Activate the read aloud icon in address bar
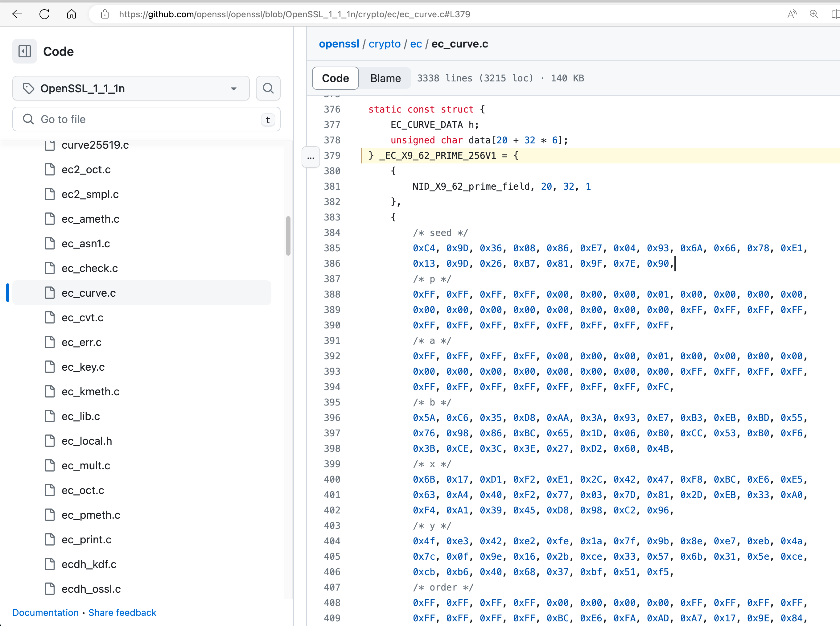 [x=792, y=14]
